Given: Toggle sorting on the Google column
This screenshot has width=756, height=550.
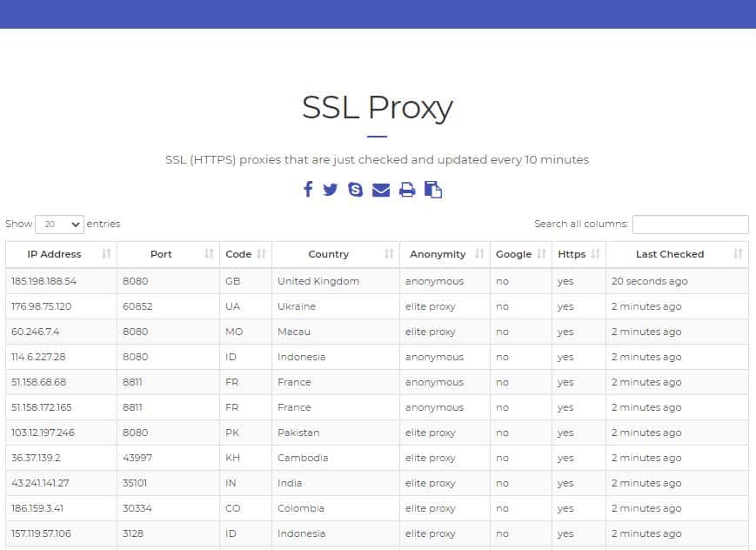Looking at the screenshot, I should click(x=540, y=254).
